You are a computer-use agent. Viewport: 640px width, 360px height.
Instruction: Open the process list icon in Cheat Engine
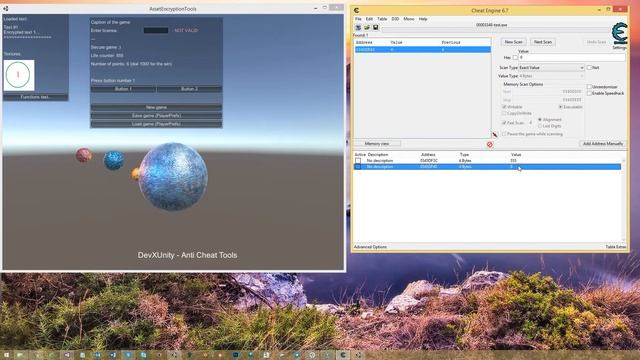pos(358,27)
